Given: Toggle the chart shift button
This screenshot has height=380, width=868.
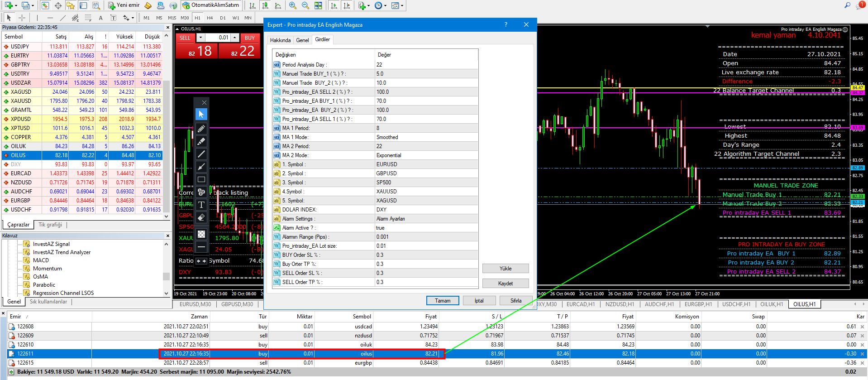Looking at the screenshot, I should click(x=347, y=5).
